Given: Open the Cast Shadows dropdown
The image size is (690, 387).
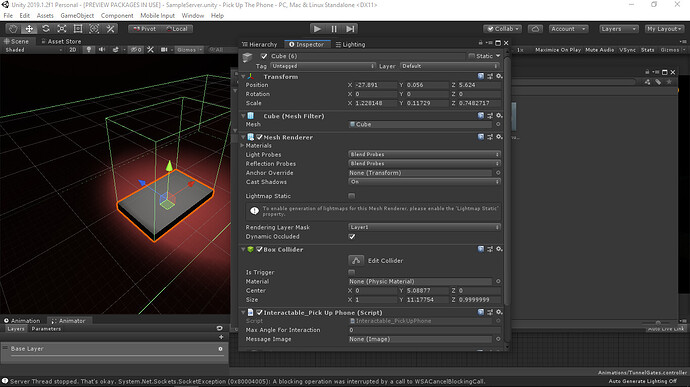Looking at the screenshot, I should pyautogui.click(x=424, y=182).
